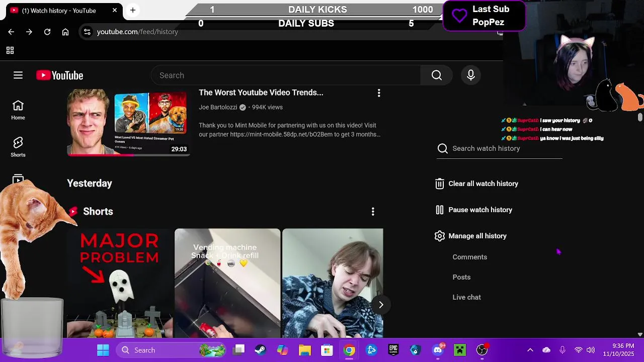The width and height of the screenshot is (644, 362).
Task: Open OneDrive cloud tray icon
Action: (546, 350)
